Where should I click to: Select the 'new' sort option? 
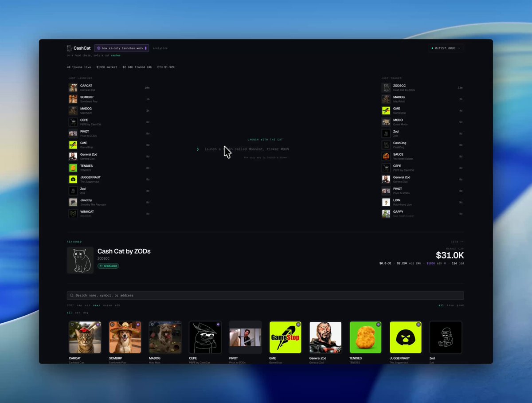96,305
